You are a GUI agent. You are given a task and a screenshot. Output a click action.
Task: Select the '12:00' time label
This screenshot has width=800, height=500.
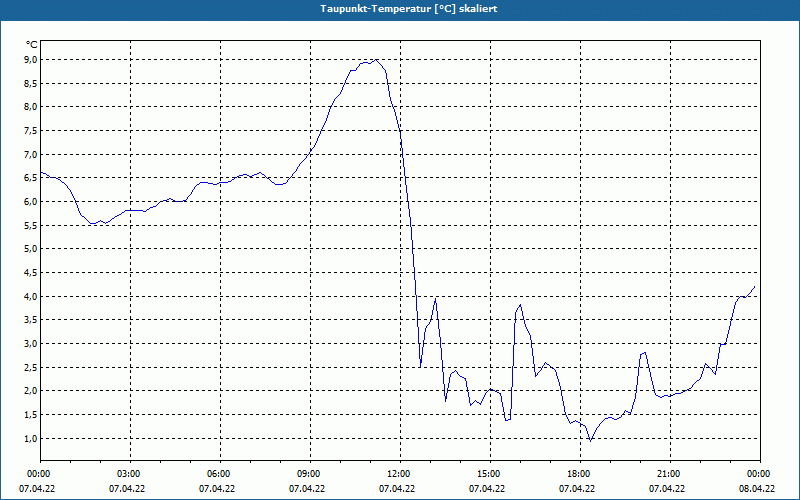tap(397, 474)
